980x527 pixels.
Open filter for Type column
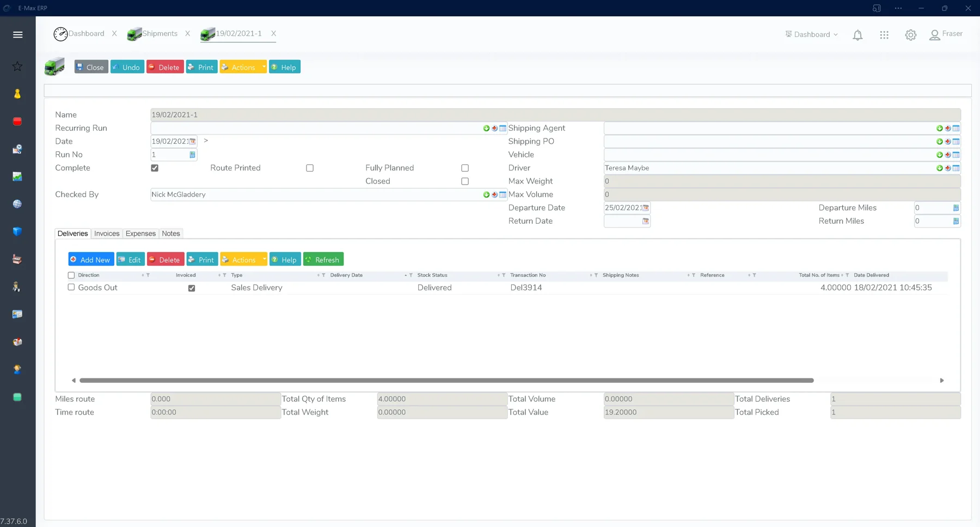click(323, 275)
